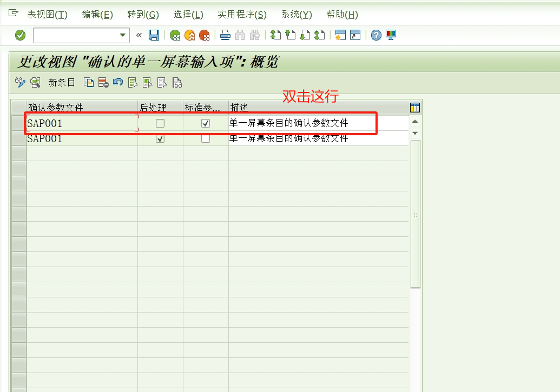Click row selector of the standard-parameter row
The image size is (560, 392).
click(x=18, y=123)
